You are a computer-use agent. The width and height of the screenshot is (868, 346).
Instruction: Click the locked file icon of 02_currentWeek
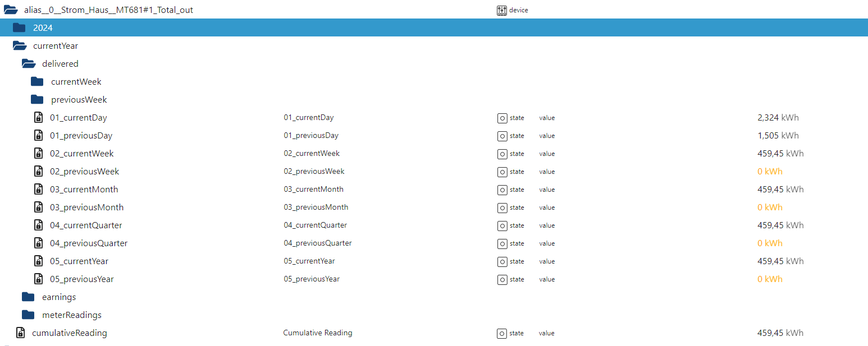pos(38,154)
